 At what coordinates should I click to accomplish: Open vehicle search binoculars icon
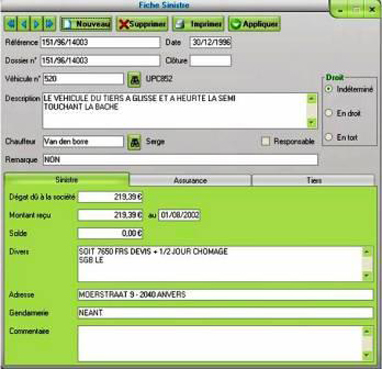pos(134,79)
